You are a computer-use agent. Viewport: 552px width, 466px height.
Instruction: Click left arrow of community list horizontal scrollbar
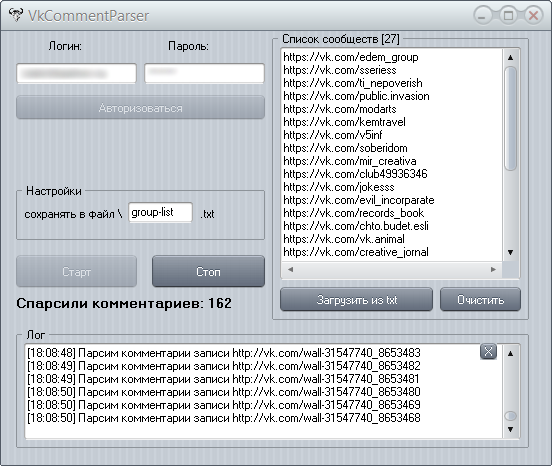290,269
